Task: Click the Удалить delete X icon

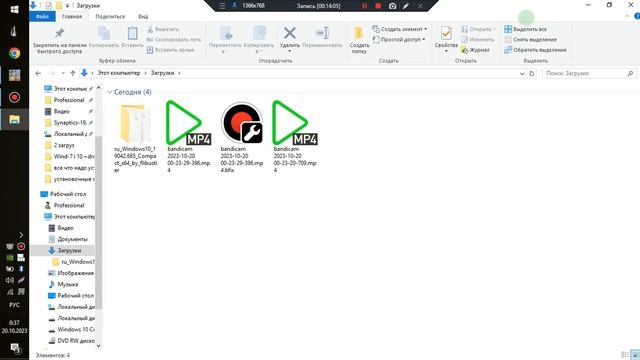Action: tap(290, 33)
